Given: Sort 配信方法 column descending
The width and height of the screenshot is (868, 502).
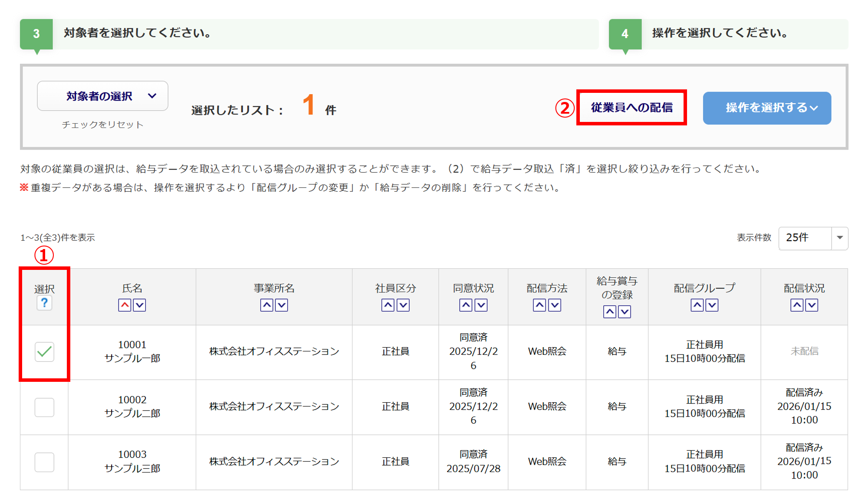Looking at the screenshot, I should (x=554, y=305).
